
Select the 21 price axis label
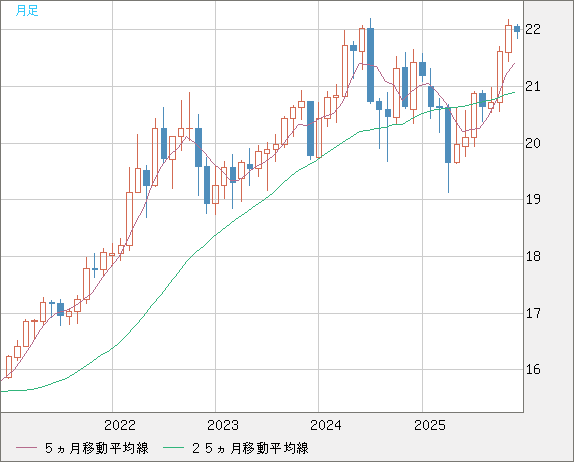tap(533, 86)
